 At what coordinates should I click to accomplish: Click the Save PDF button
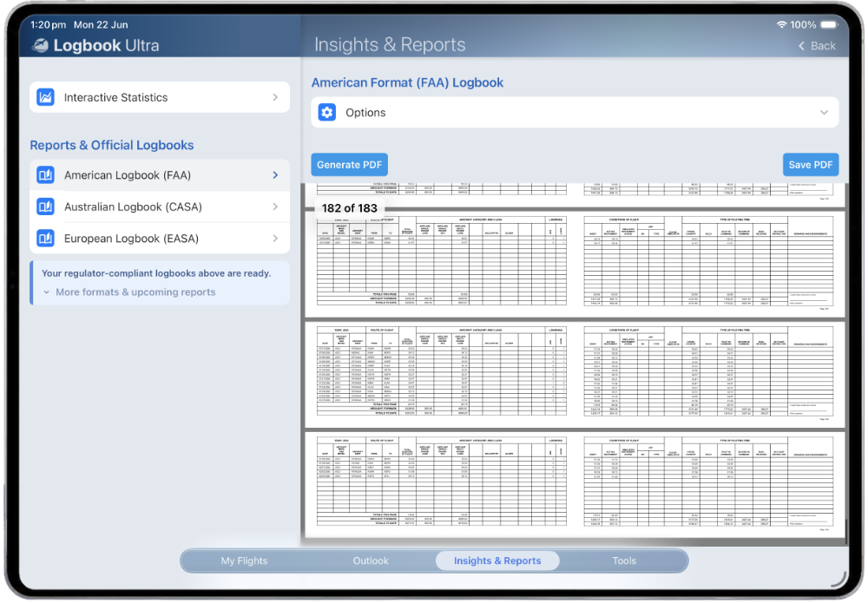[x=811, y=165]
